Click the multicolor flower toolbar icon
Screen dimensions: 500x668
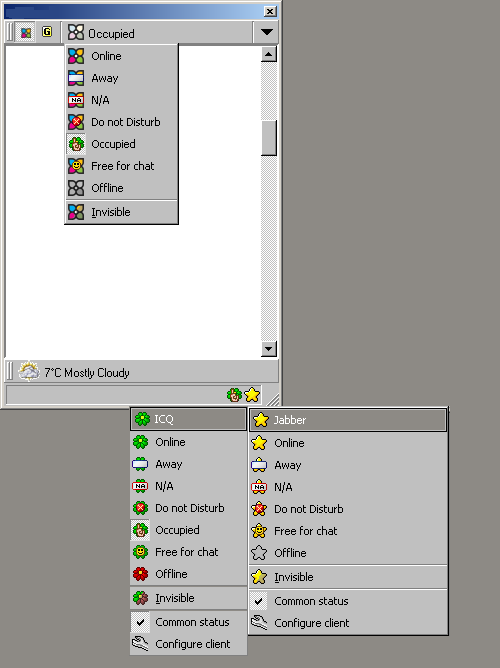tap(26, 32)
